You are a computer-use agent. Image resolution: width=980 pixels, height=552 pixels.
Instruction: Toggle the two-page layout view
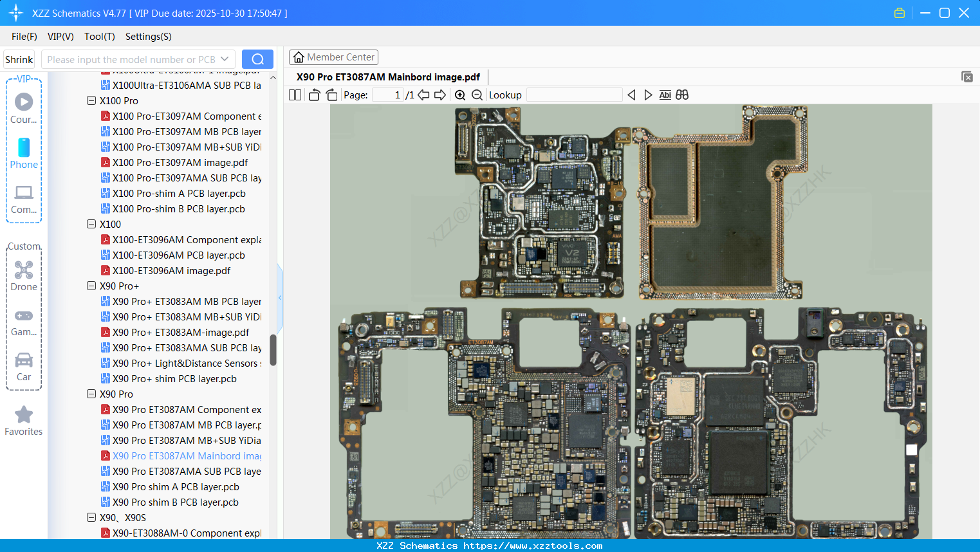(x=294, y=95)
